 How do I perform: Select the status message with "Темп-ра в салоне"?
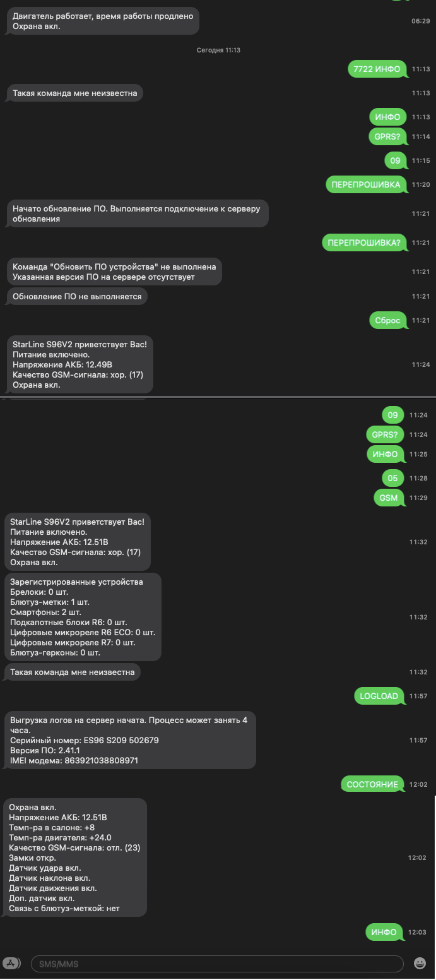coord(75,857)
